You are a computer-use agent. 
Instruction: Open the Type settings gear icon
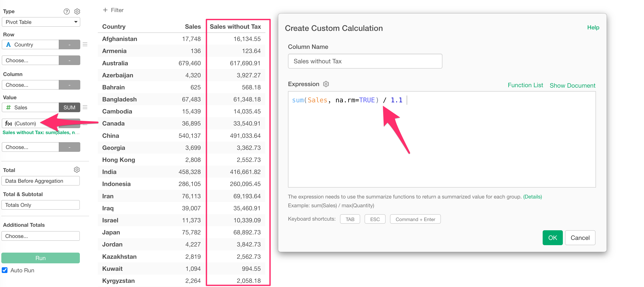pos(77,11)
